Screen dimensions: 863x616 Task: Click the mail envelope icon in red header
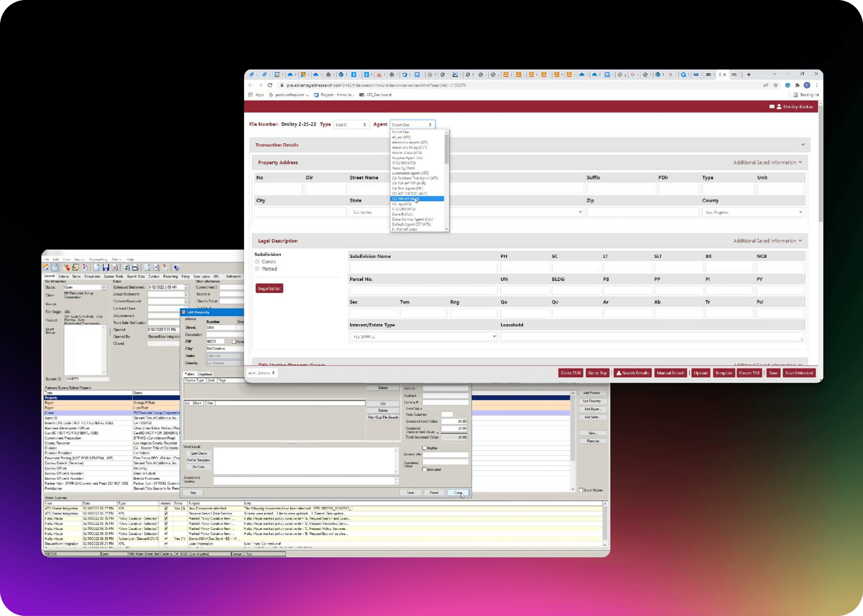click(772, 107)
